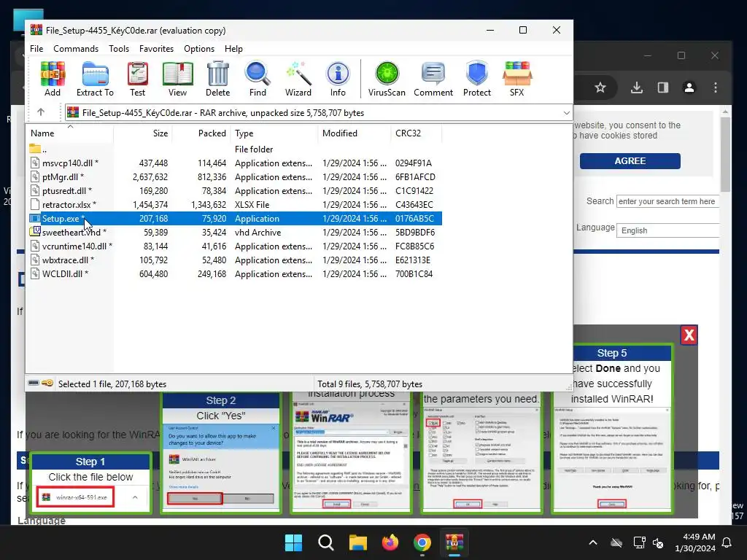Click the key icon in status bar

click(47, 383)
